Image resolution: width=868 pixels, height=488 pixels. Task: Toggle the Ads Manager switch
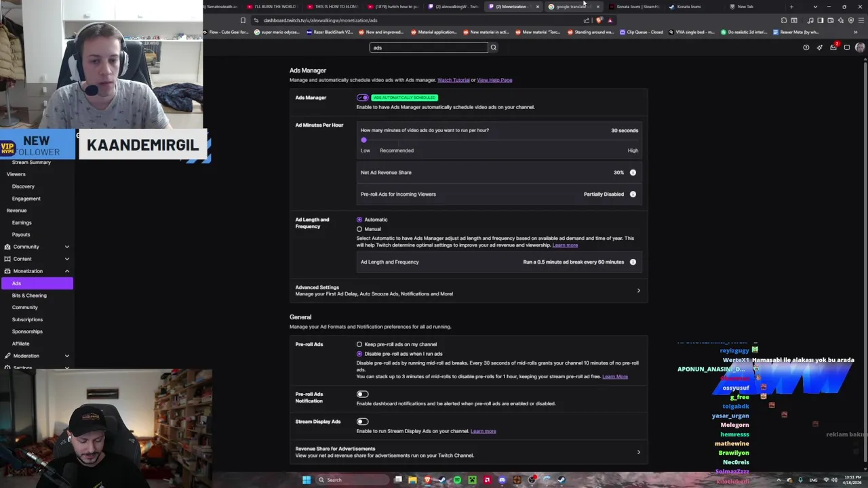[363, 98]
